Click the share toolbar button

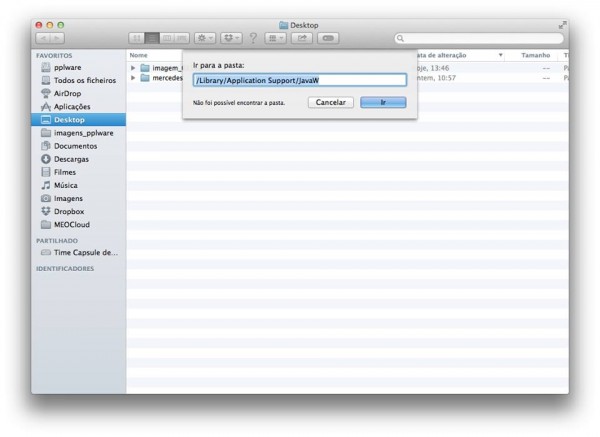302,38
